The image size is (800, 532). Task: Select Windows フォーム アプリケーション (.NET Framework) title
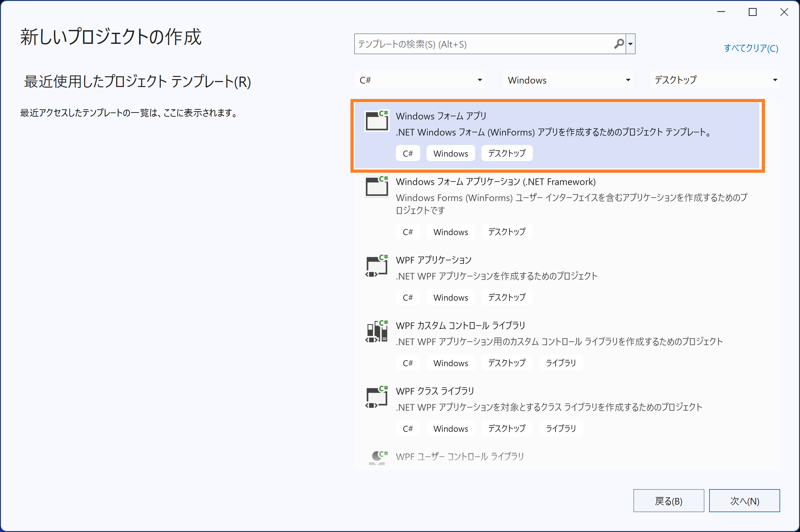pyautogui.click(x=496, y=182)
